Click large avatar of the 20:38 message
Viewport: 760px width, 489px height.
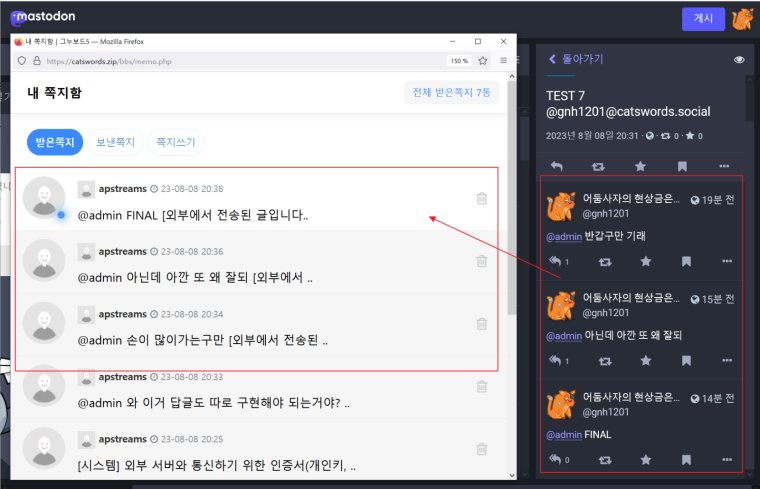pyautogui.click(x=44, y=197)
